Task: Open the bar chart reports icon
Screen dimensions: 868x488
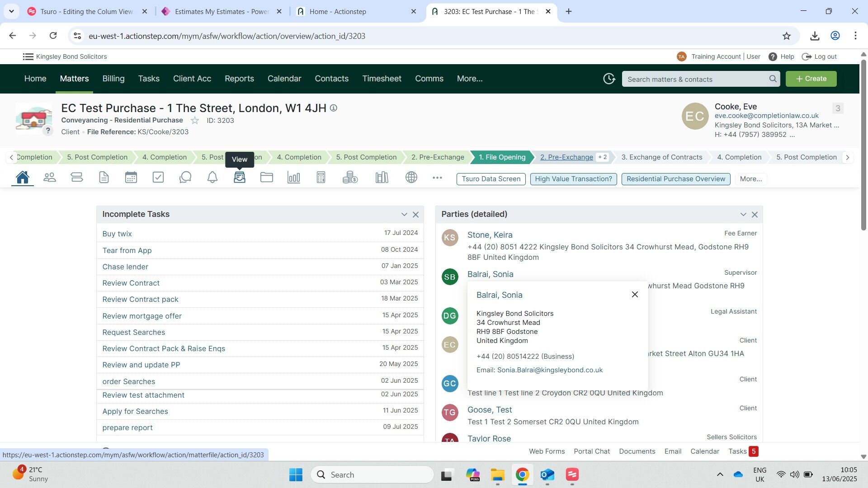Action: (x=294, y=178)
